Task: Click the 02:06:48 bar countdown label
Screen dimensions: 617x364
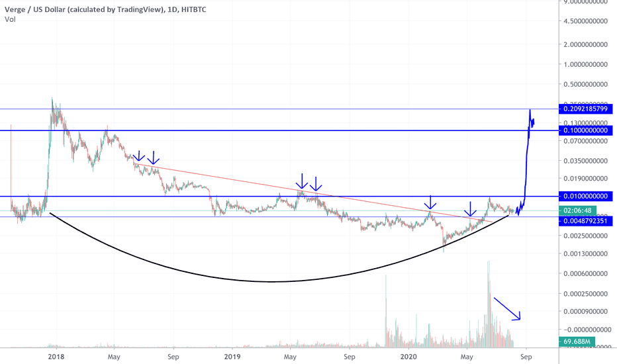Action: click(x=578, y=210)
